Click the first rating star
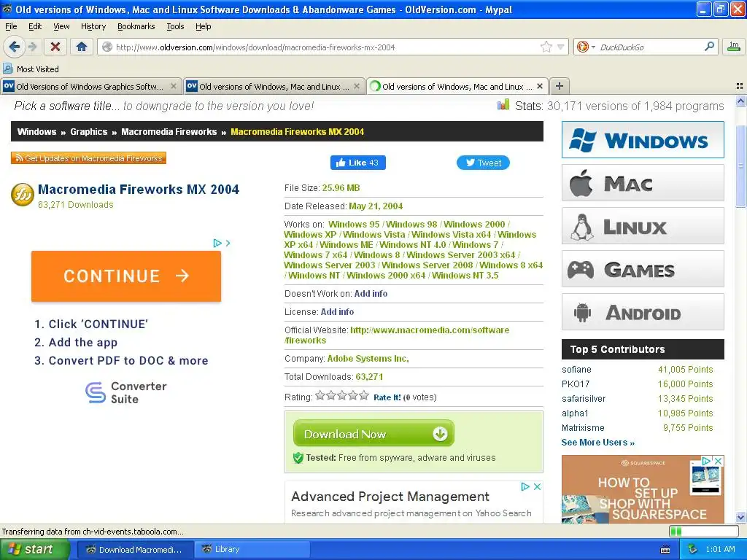The height and width of the screenshot is (560, 747). 320,395
